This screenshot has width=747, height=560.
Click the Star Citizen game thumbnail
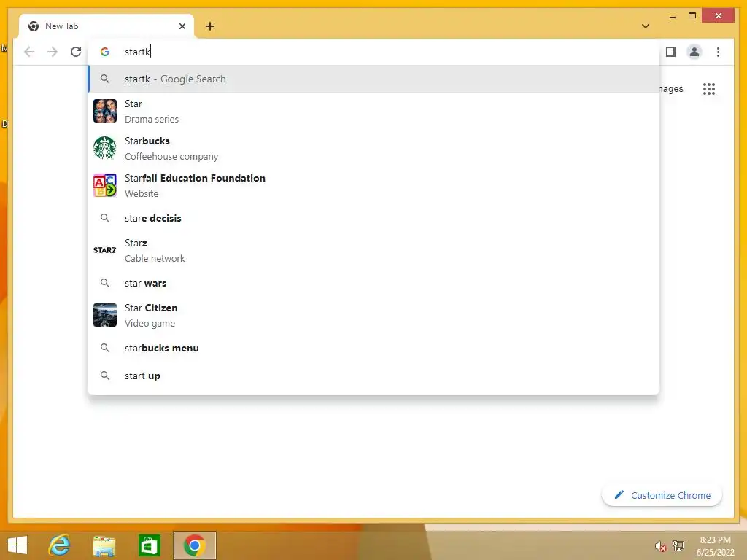click(105, 315)
